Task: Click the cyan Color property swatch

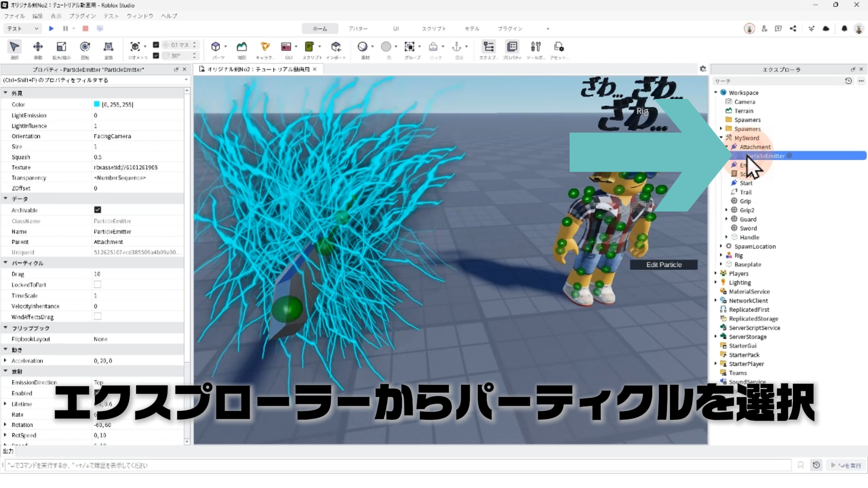Action: (x=97, y=104)
